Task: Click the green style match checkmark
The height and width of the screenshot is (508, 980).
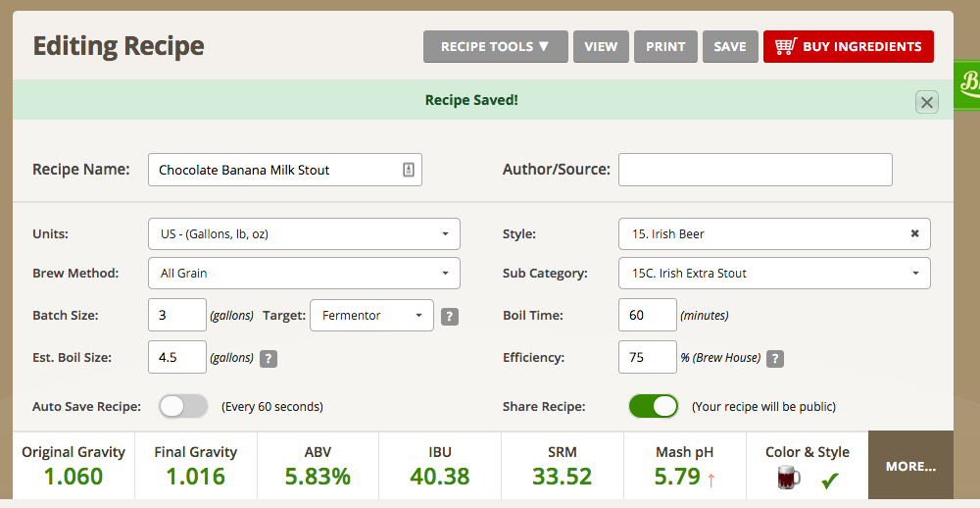Action: [830, 481]
